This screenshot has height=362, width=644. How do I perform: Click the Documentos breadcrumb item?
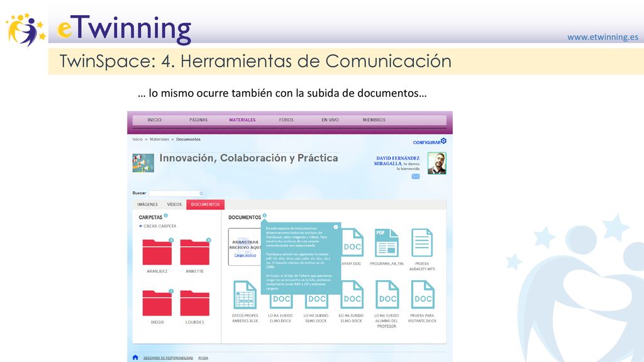click(x=189, y=140)
